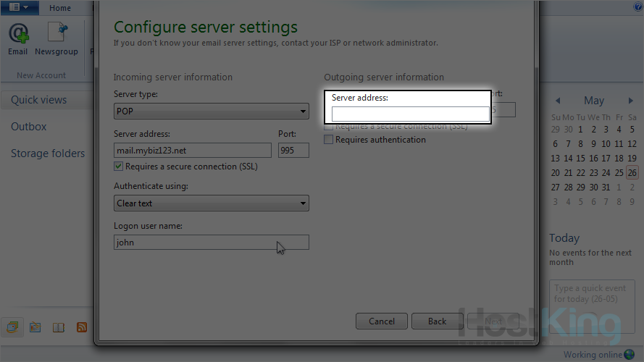Expand the Authenticate using dropdown
The image size is (644, 362).
(x=212, y=203)
